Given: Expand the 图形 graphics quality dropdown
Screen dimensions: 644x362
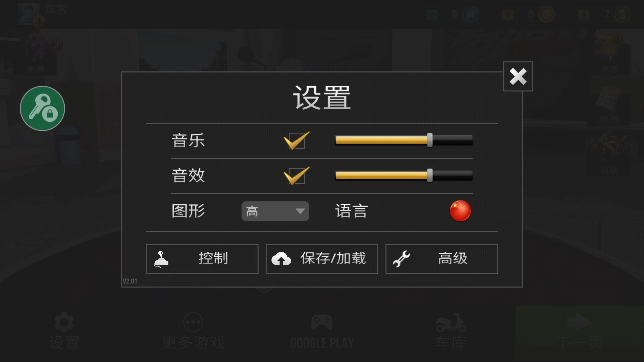Looking at the screenshot, I should 275,211.
